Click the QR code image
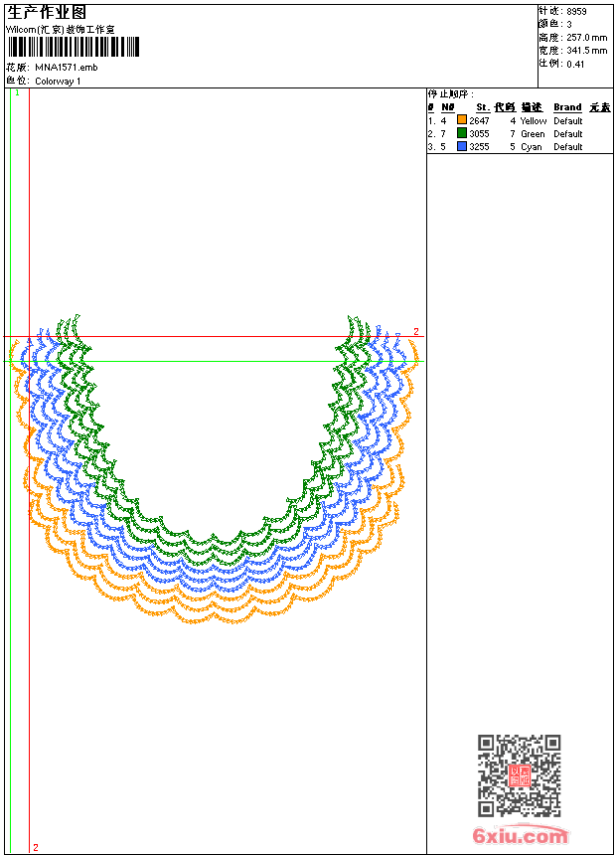This screenshot has height=855, width=616. [519, 775]
